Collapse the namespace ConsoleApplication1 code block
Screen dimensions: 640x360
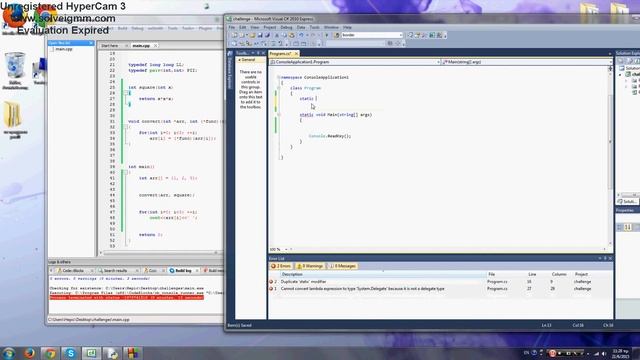tap(279, 77)
